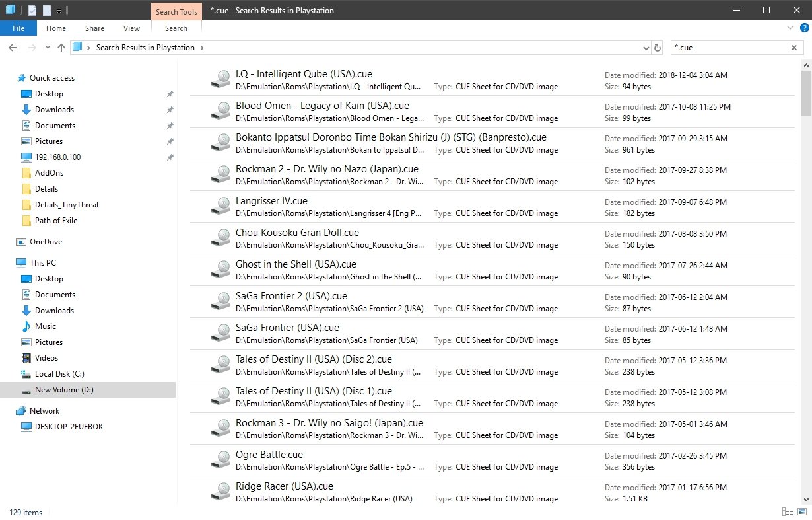The image size is (812, 520).
Task: Clear the *.cue search text
Action: click(794, 48)
